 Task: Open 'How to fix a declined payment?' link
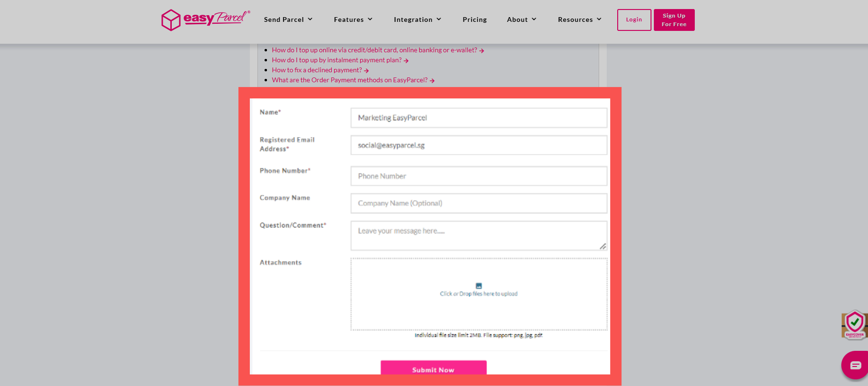[x=320, y=70]
